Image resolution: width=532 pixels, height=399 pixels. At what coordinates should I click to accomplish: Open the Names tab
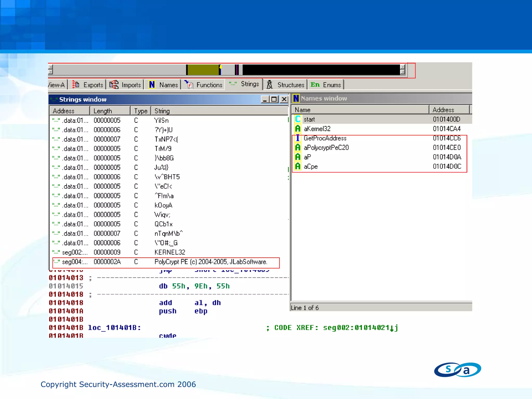click(x=168, y=85)
